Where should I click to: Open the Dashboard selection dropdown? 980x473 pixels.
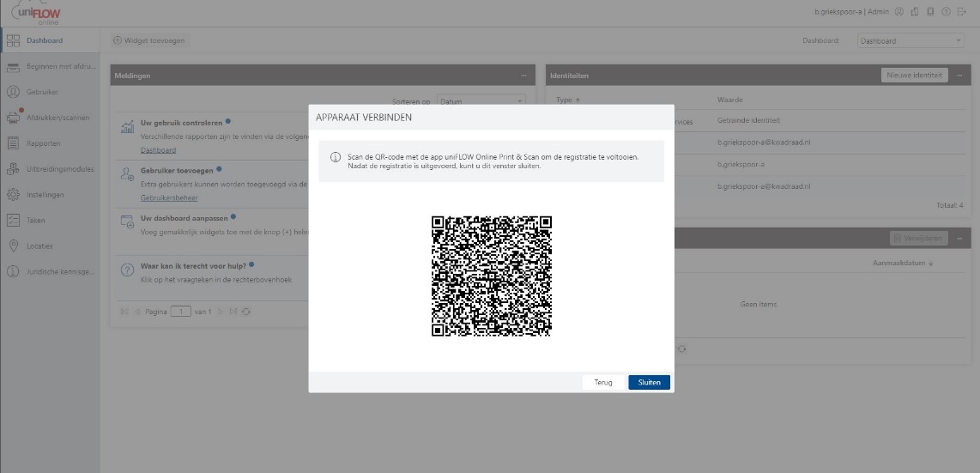coord(910,40)
